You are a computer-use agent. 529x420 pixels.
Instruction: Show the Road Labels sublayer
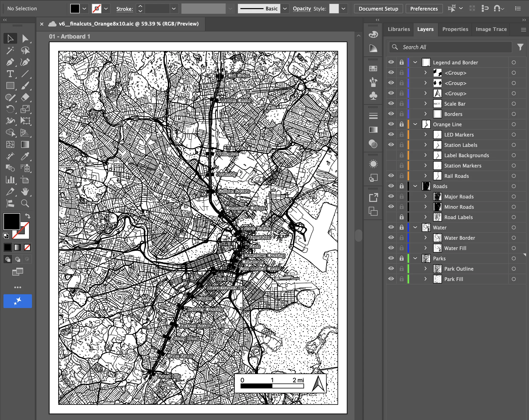[391, 217]
